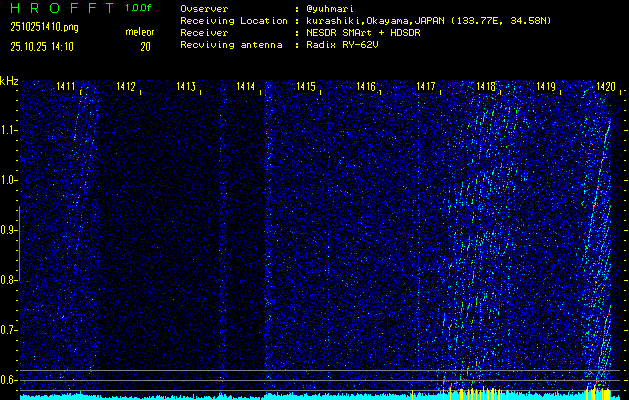
Task: Click the 1414 time marker
Action: pyautogui.click(x=246, y=86)
